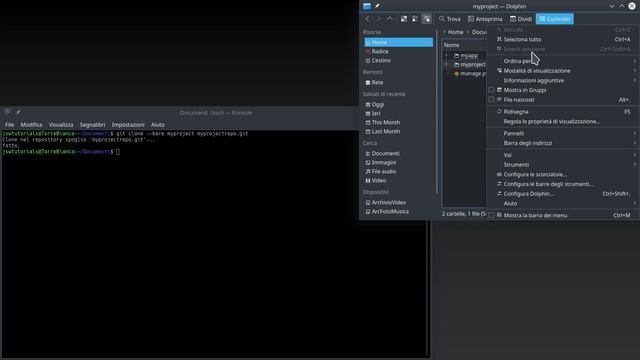This screenshot has height=360, width=640.
Task: Open Konsole Visualizza menu
Action: click(61, 124)
